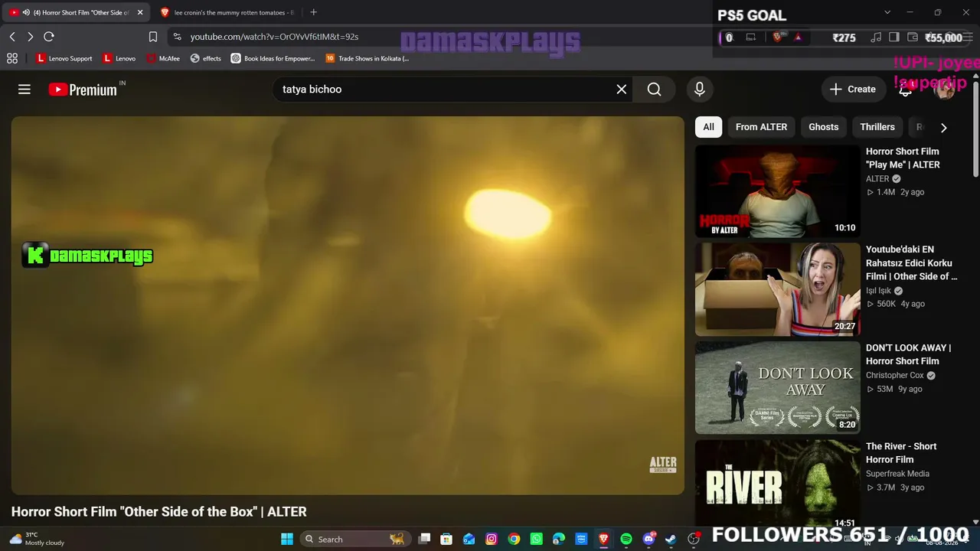Image resolution: width=980 pixels, height=551 pixels.
Task: Switch to 'lee cronin's the mummy' tab
Action: (229, 12)
